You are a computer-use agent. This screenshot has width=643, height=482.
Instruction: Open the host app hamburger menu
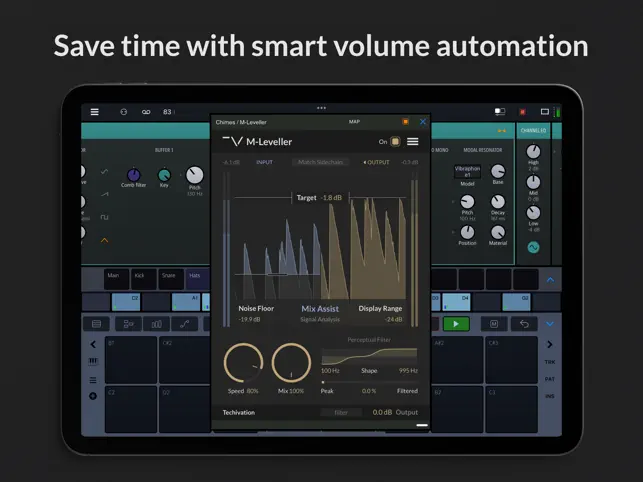tap(94, 112)
